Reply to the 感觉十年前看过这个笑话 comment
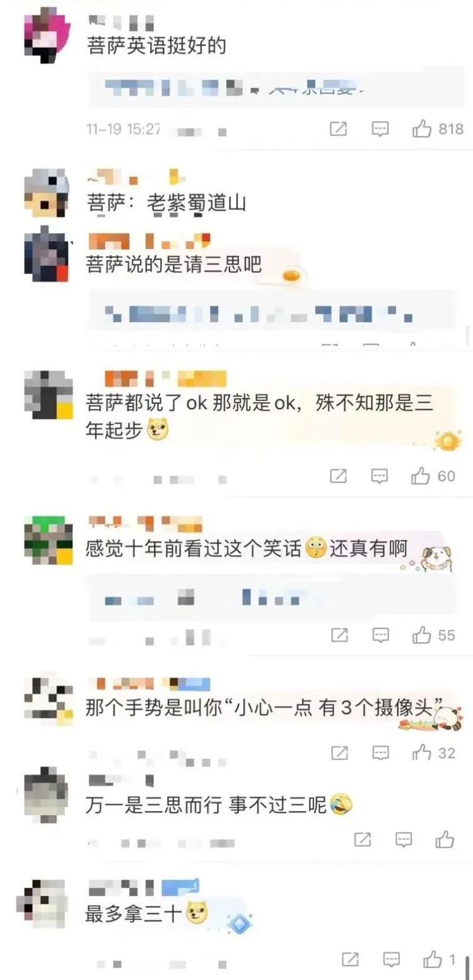Screen dimensions: 473x980 (x=380, y=635)
